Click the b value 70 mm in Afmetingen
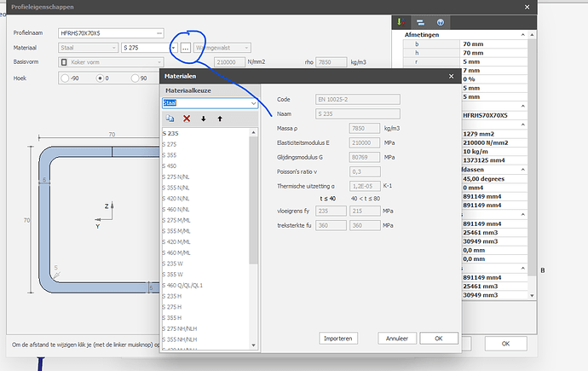Image resolution: width=588 pixels, height=371 pixels. pyautogui.click(x=494, y=43)
